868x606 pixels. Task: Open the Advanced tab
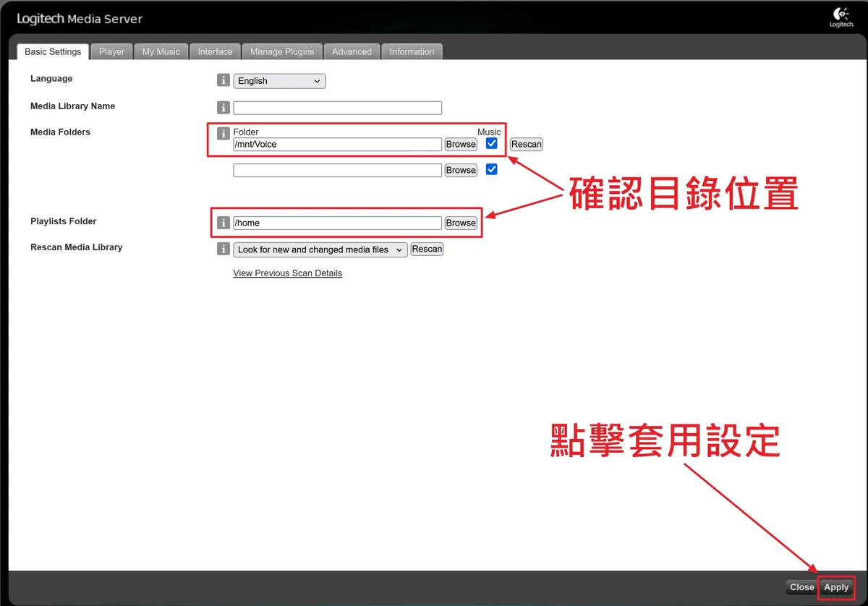[352, 51]
